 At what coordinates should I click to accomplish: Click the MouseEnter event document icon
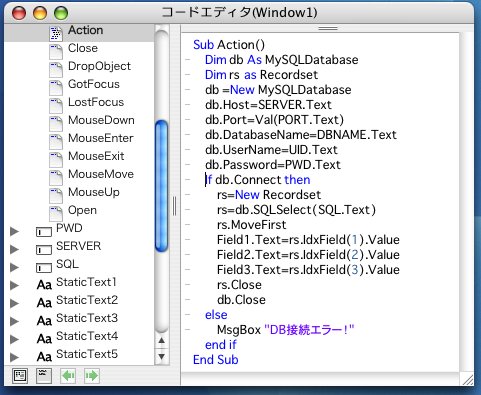pos(56,141)
